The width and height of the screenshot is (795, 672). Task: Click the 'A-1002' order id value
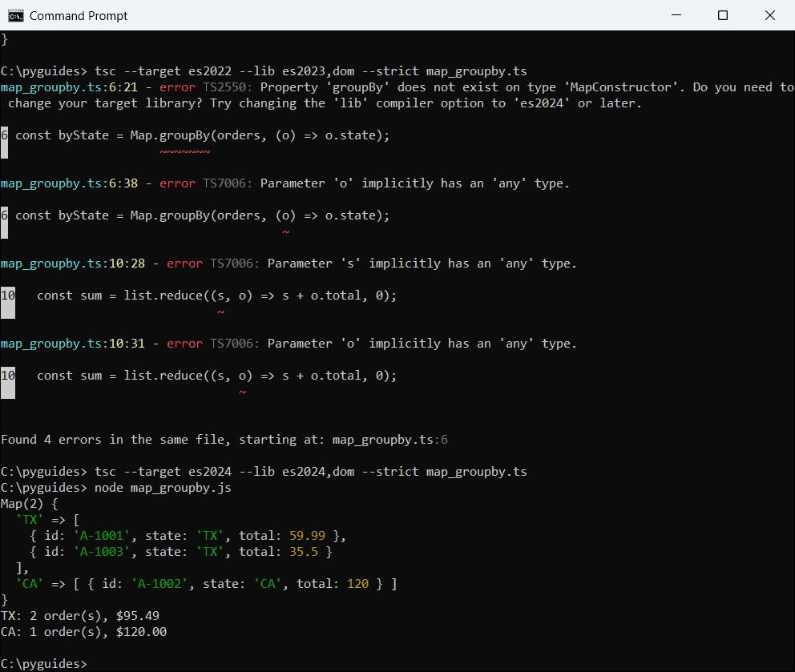coord(159,584)
